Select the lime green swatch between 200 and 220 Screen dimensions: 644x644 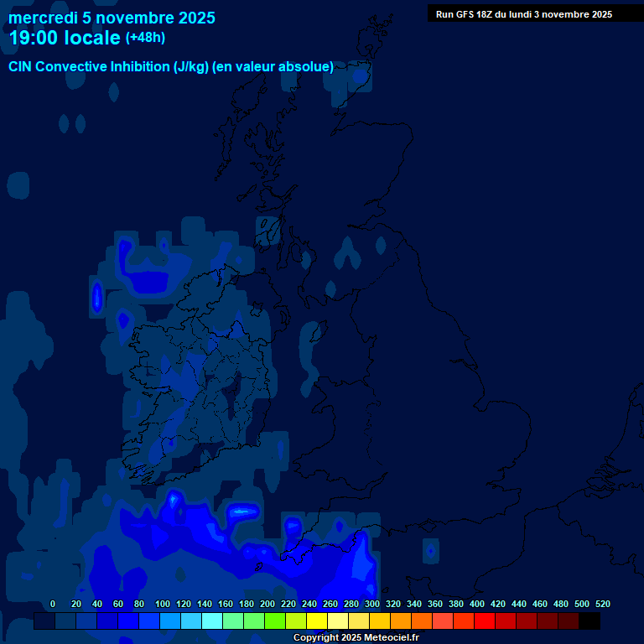point(275,621)
